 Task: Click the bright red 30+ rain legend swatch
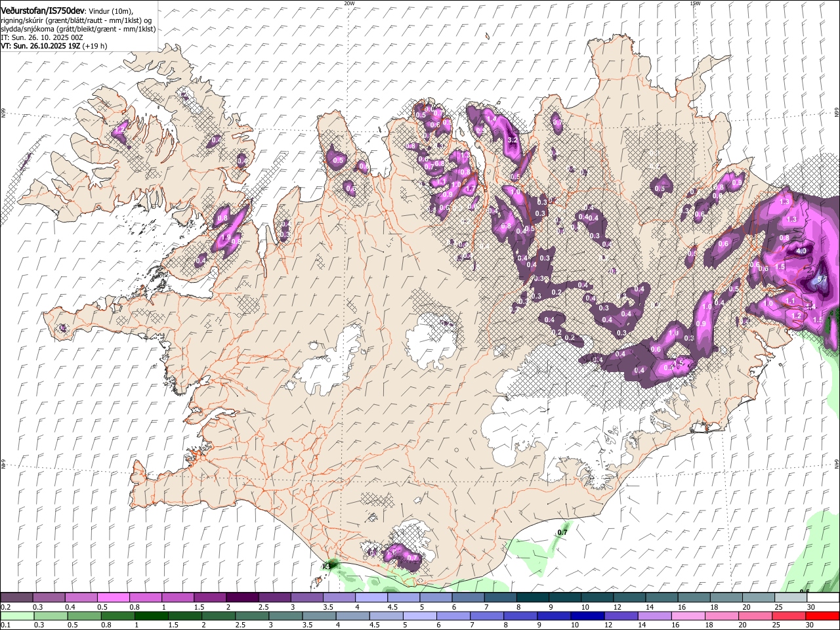pyautogui.click(x=823, y=616)
